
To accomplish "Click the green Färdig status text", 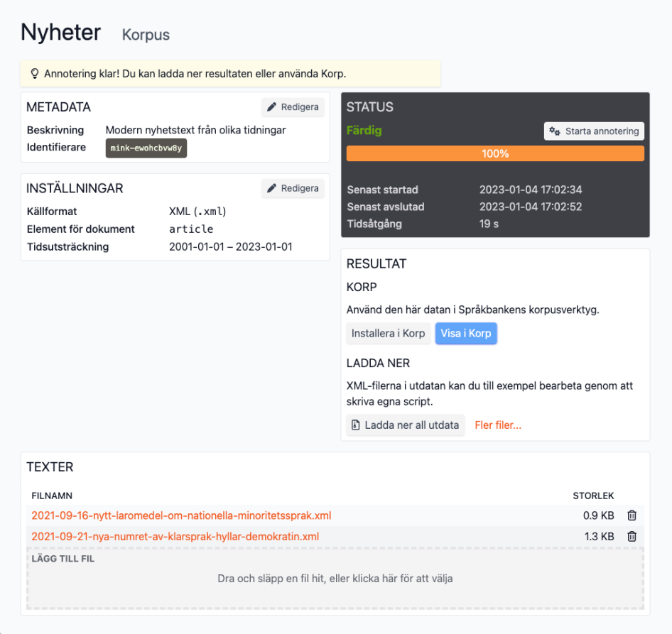I will (364, 131).
